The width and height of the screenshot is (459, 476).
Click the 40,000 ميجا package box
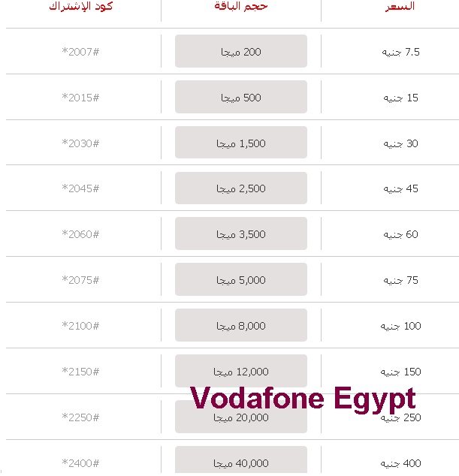coord(241,459)
